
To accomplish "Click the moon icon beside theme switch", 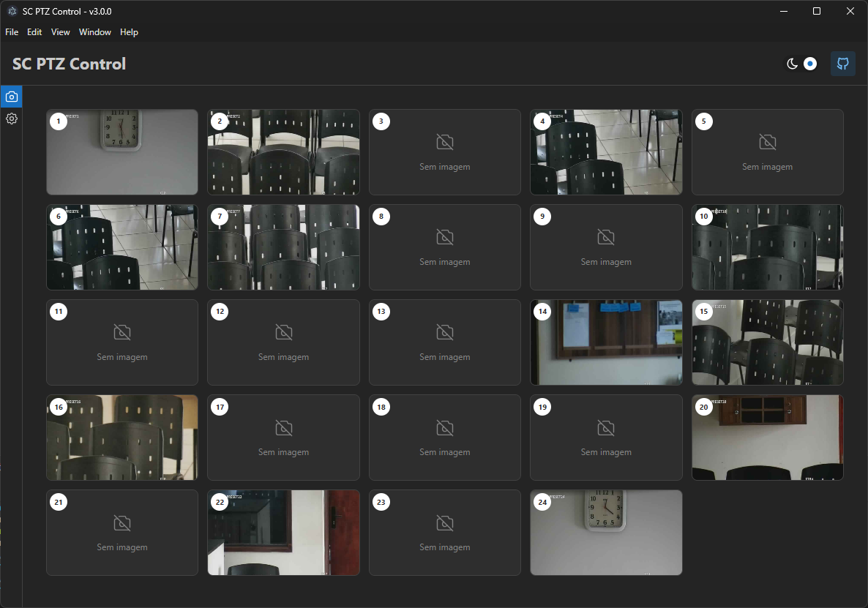I will point(792,64).
